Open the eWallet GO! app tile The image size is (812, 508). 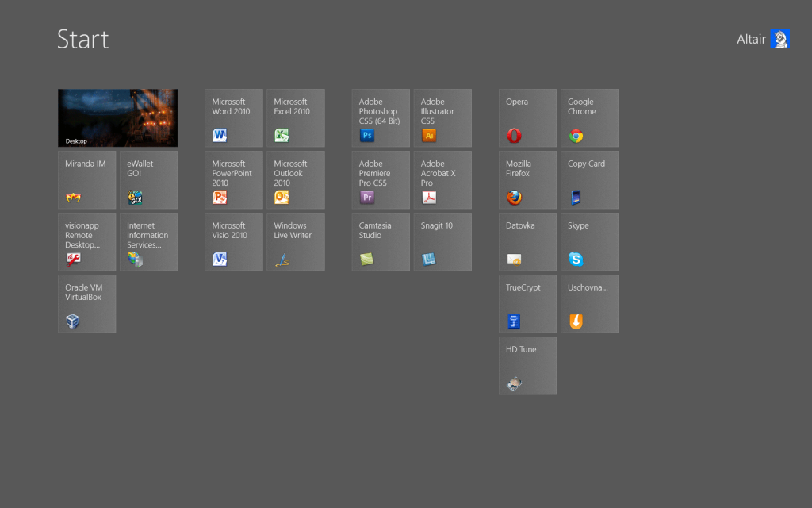click(x=148, y=180)
